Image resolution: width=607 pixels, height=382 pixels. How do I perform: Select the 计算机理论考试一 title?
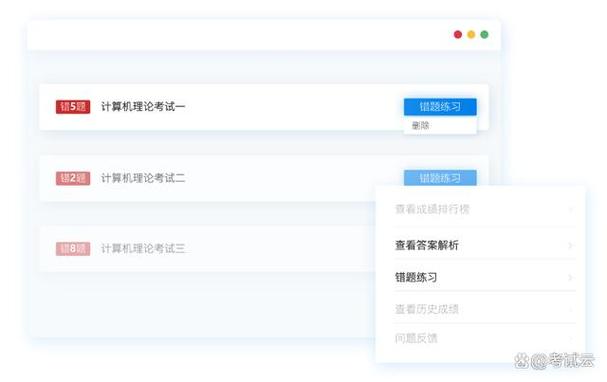pyautogui.click(x=143, y=106)
